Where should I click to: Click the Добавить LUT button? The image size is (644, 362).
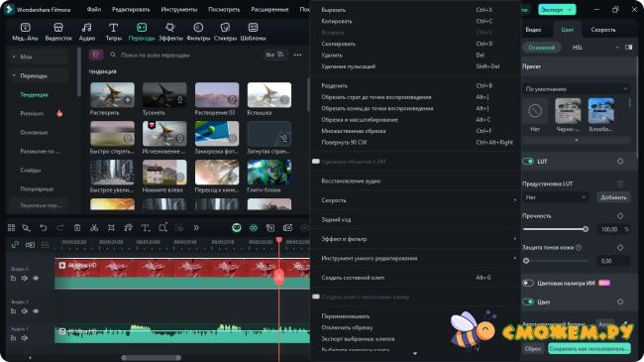click(x=613, y=197)
